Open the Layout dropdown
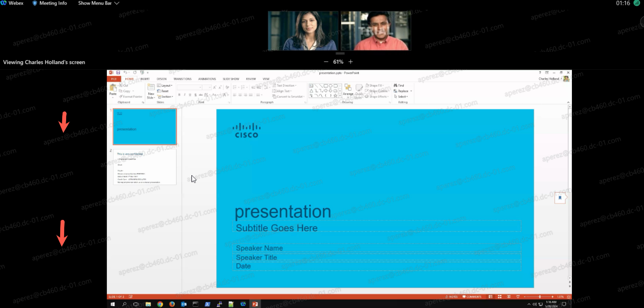This screenshot has width=644, height=308. point(166,86)
